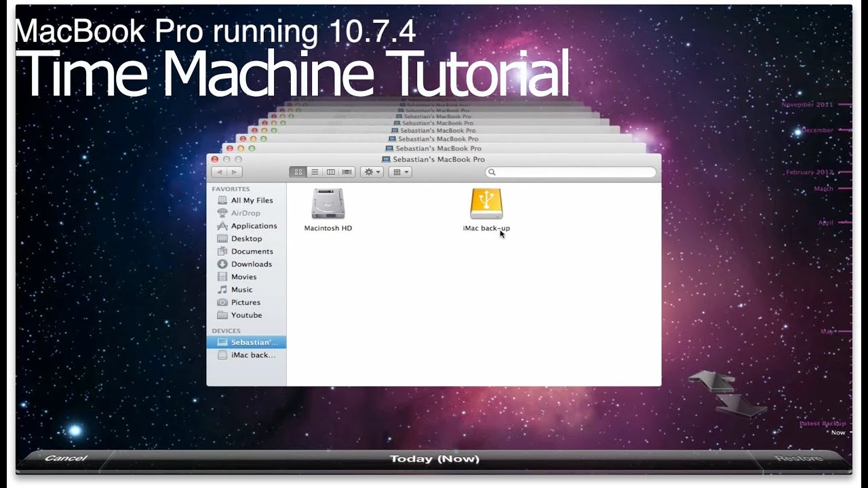Image resolution: width=868 pixels, height=488 pixels.
Task: Select Sebastian's MacBook under Devices
Action: pos(246,342)
